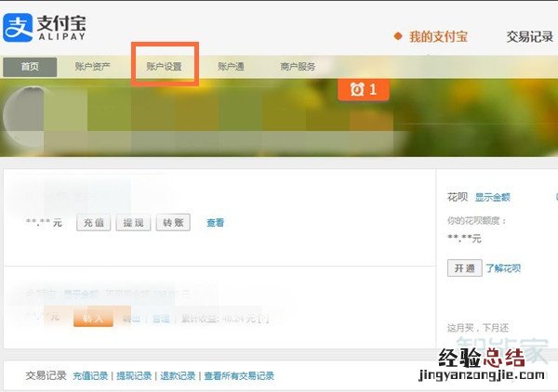This screenshot has height=392, width=558.
Task: Click the 花呗 heading text
Action: tap(458, 197)
